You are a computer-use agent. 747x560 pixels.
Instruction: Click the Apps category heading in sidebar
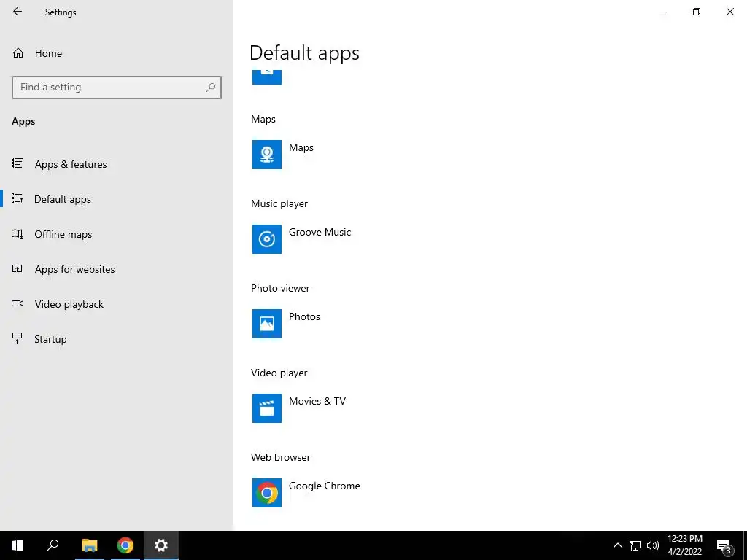click(23, 122)
